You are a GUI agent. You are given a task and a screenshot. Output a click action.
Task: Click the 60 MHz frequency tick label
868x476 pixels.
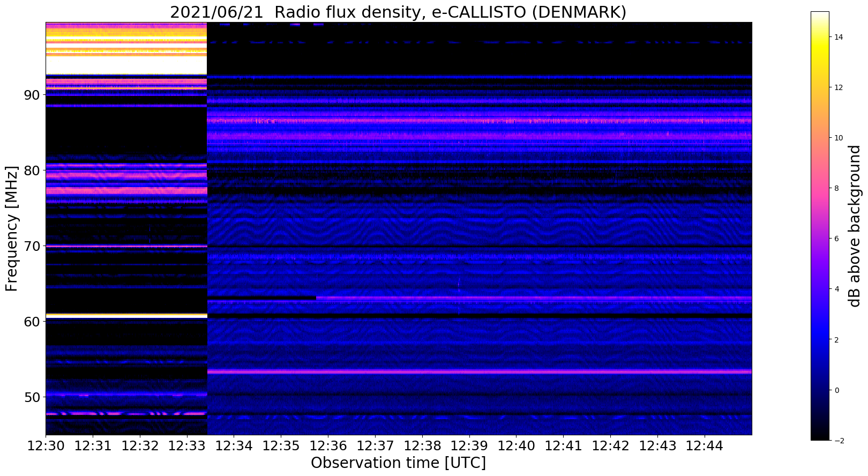coord(32,322)
